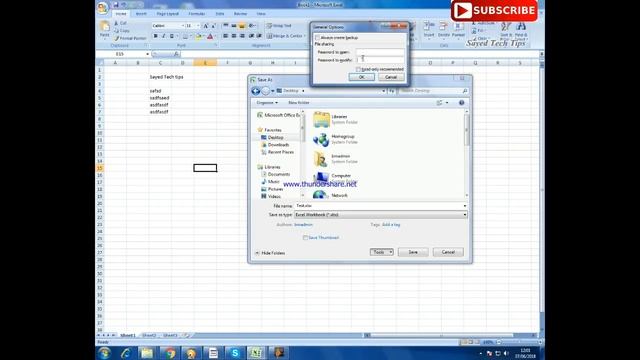Check Always create backup checkbox
This screenshot has height=360, width=640.
(x=317, y=38)
